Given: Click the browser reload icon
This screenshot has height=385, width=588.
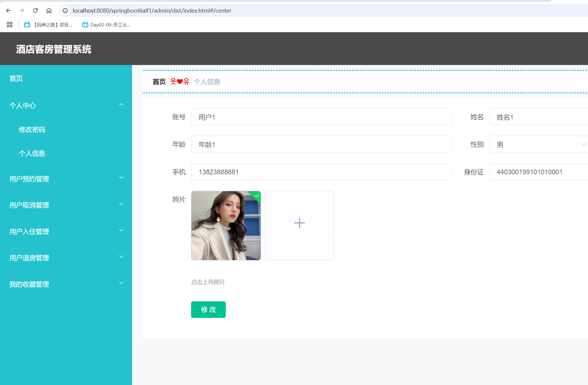Looking at the screenshot, I should point(35,11).
